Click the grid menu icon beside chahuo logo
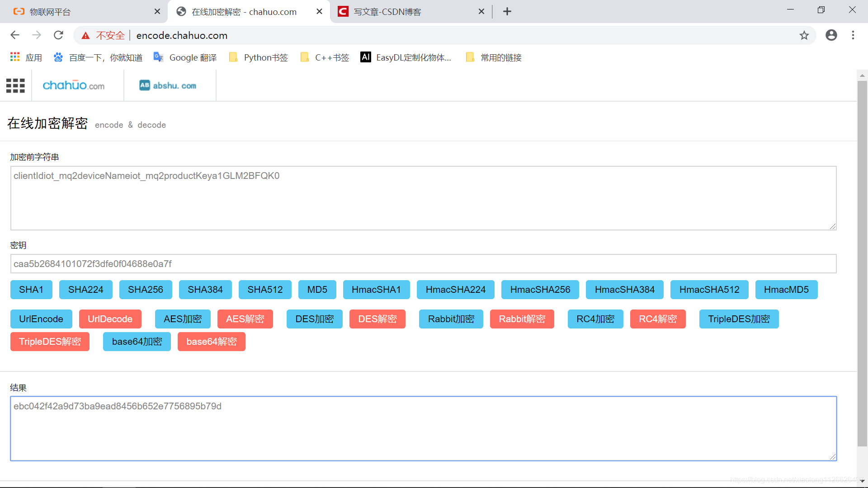The width and height of the screenshot is (868, 488). [x=15, y=85]
